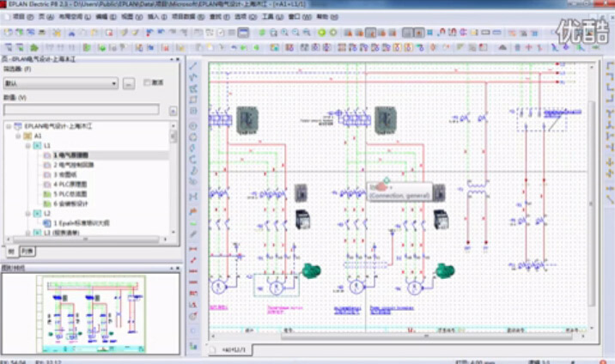Select page 5 PLC总览图 in the tree
The width and height of the screenshot is (615, 364).
[70, 194]
